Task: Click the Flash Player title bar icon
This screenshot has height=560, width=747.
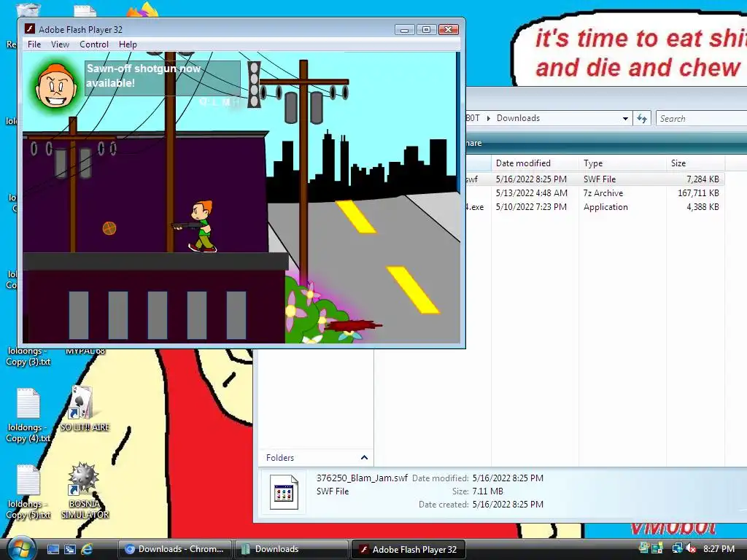Action: pos(29,29)
